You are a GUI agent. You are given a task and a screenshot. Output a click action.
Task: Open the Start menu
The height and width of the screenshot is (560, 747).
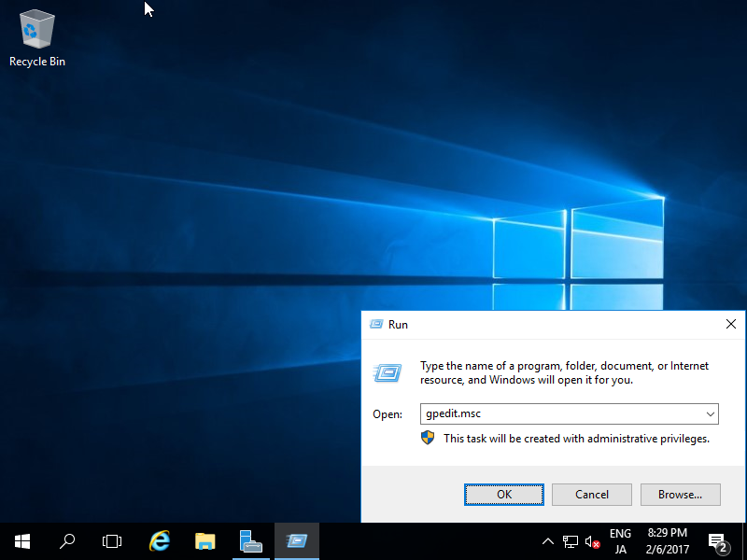[21, 541]
